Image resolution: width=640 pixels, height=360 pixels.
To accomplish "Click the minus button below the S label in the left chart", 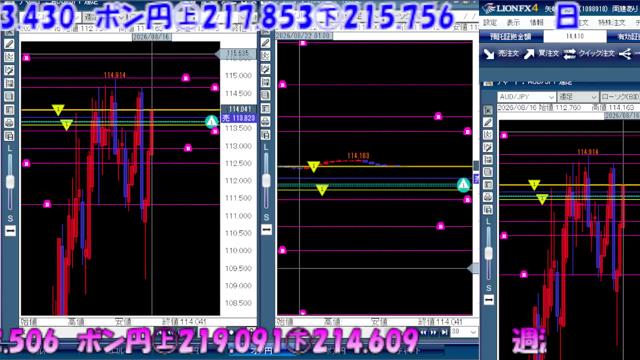I will 10,231.
